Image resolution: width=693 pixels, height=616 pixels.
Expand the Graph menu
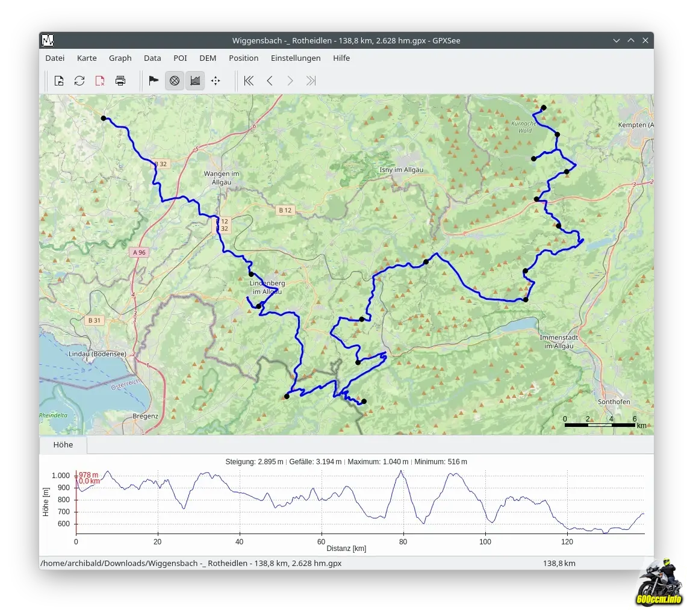[x=120, y=58]
